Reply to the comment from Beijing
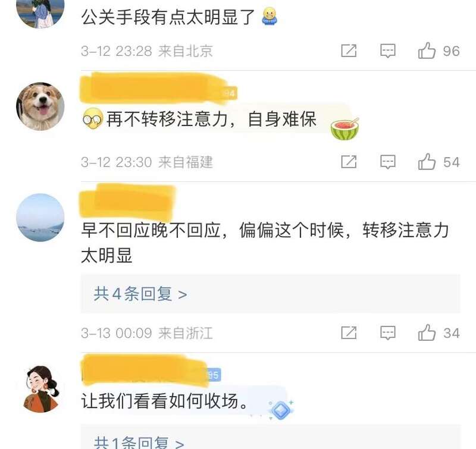 (x=388, y=51)
